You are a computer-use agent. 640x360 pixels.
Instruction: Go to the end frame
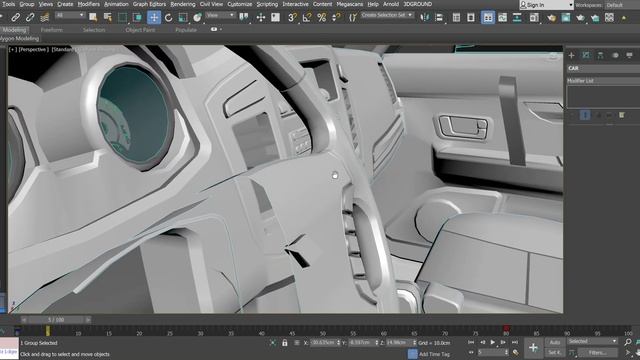[x=515, y=342]
